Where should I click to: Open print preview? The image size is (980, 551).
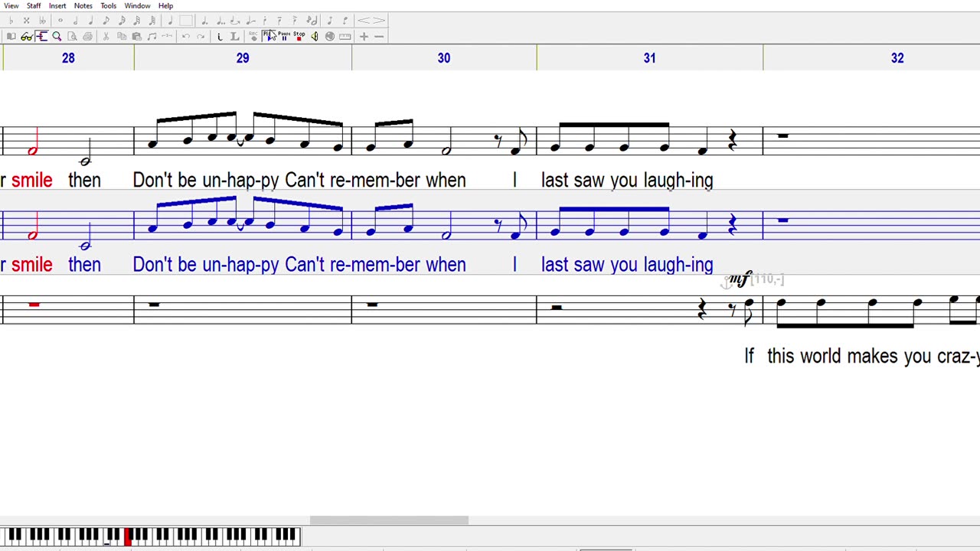pos(73,36)
